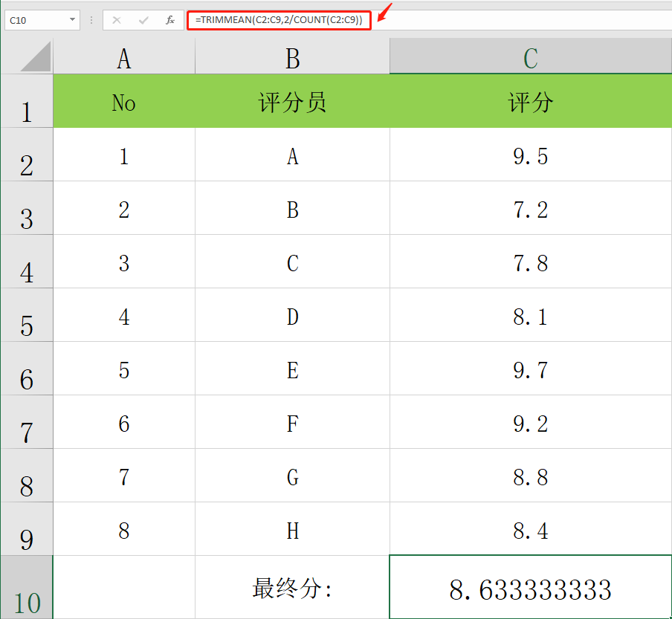Select the score cell "9.2"
The image size is (672, 619).
pos(531,422)
